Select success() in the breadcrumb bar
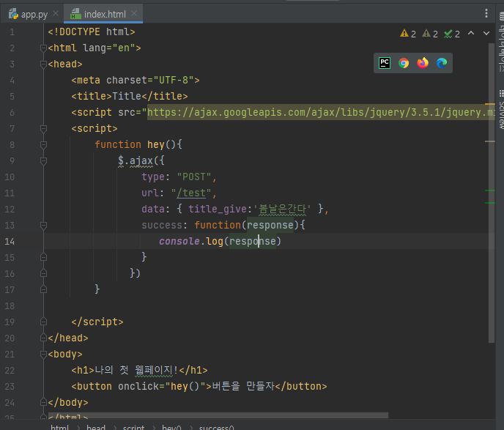This screenshot has height=430, width=504. 217,427
